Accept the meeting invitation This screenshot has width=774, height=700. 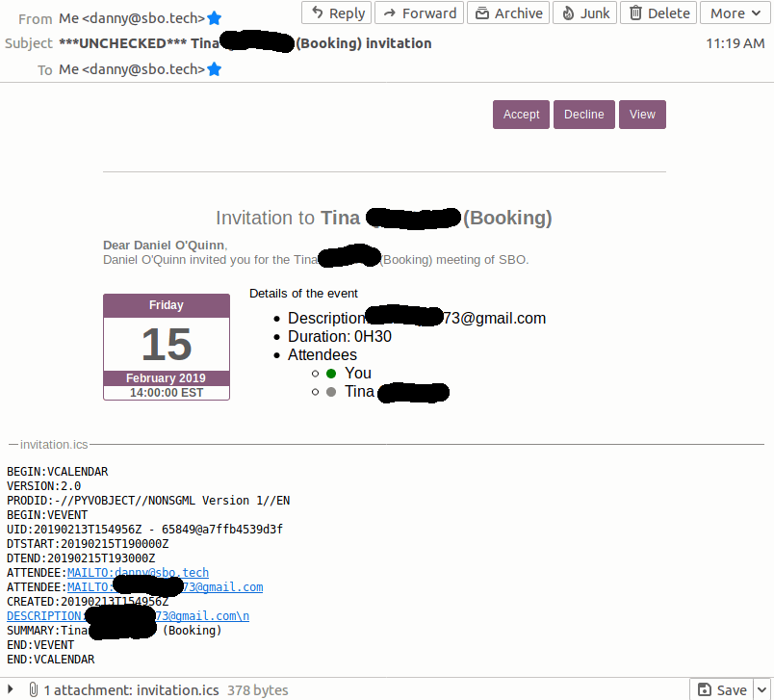pyautogui.click(x=521, y=115)
